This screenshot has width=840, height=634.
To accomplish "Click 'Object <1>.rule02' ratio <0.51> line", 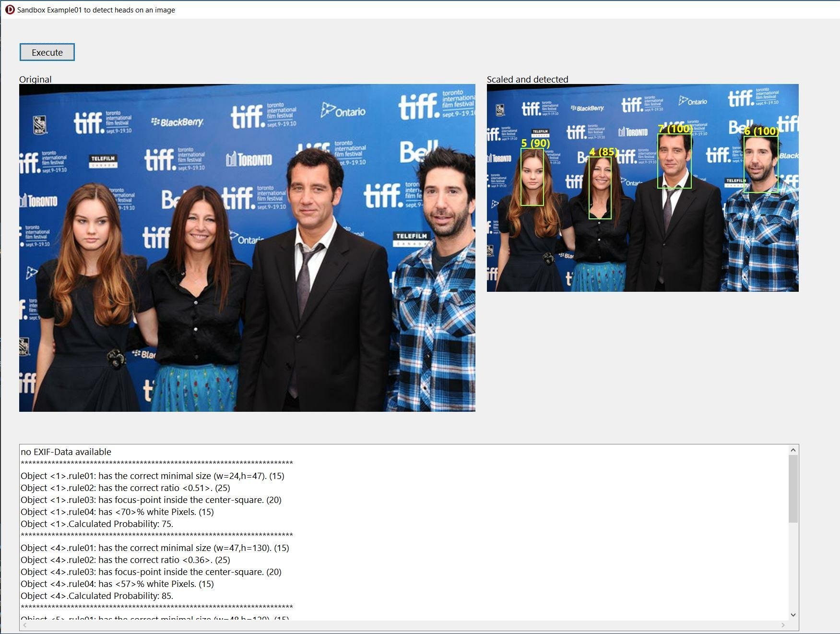I will coord(125,488).
